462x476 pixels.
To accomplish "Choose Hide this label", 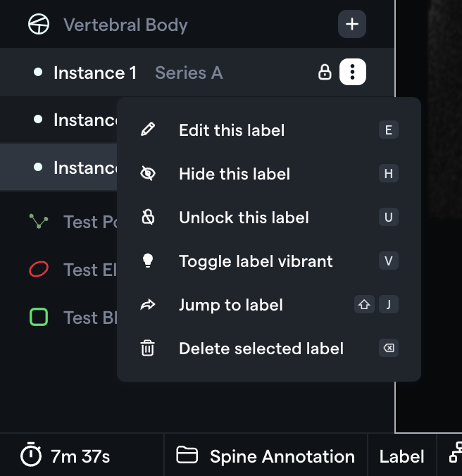I will click(x=268, y=174).
